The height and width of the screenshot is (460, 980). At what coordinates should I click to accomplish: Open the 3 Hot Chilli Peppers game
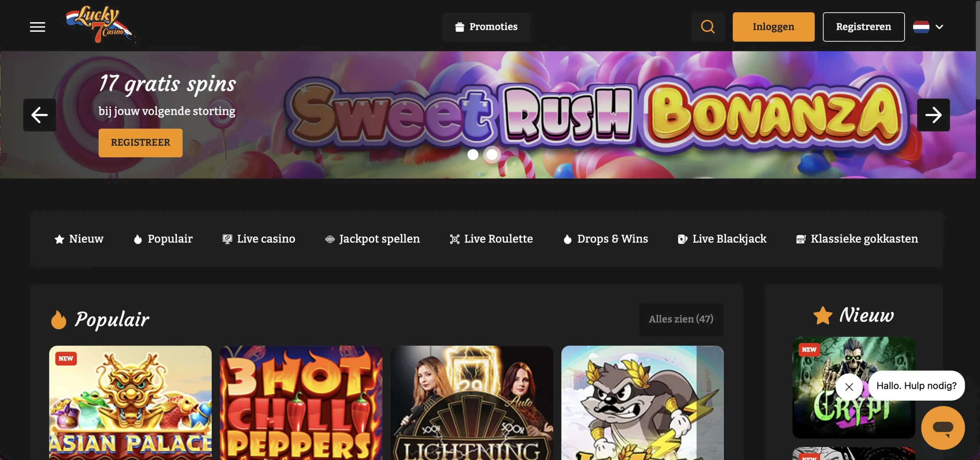(301, 403)
